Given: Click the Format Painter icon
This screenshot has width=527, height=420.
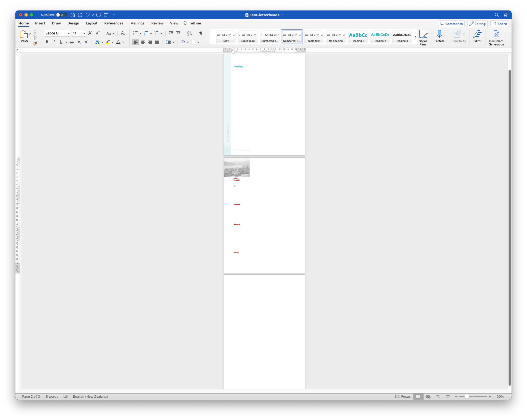Looking at the screenshot, I should pyautogui.click(x=35, y=43).
